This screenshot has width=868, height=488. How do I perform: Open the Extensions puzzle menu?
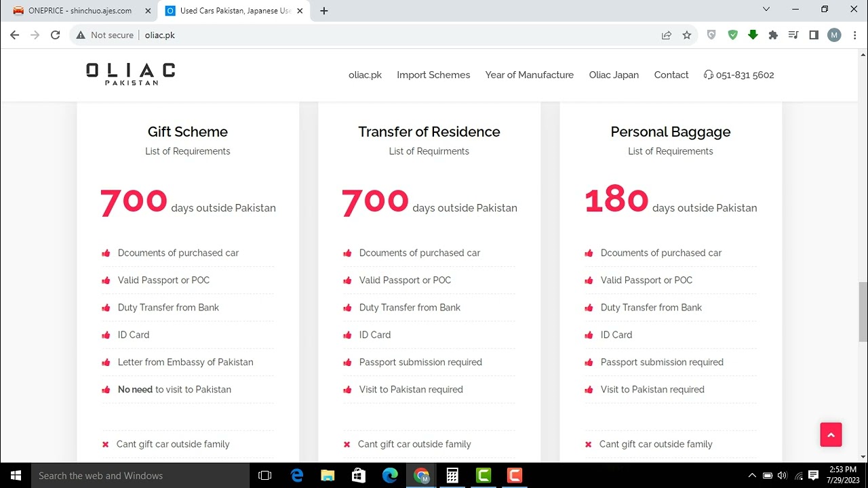click(773, 35)
